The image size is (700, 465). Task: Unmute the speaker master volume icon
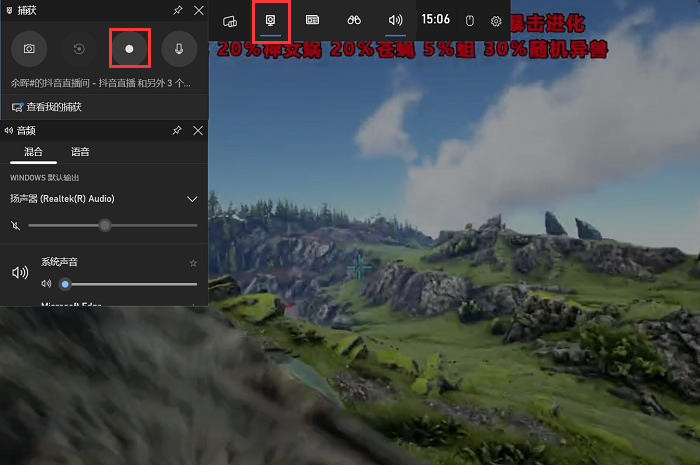point(16,225)
